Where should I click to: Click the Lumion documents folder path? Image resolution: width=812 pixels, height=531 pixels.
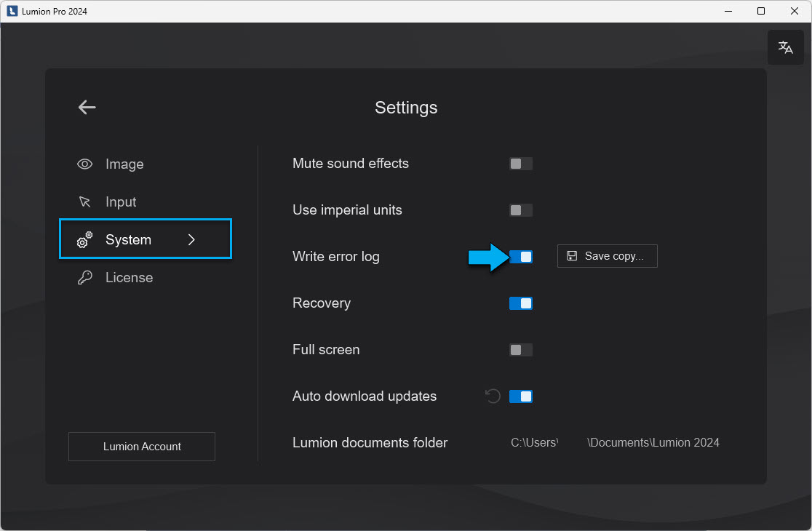615,442
